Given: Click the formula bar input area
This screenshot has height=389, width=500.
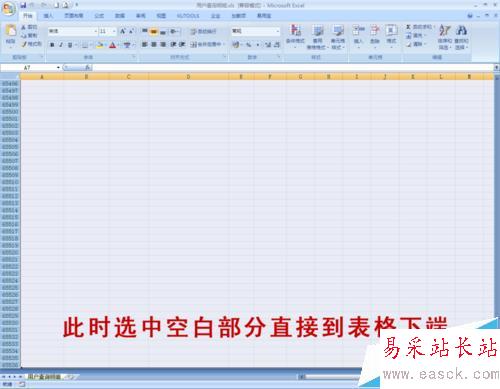Looking at the screenshot, I should pos(293,68).
